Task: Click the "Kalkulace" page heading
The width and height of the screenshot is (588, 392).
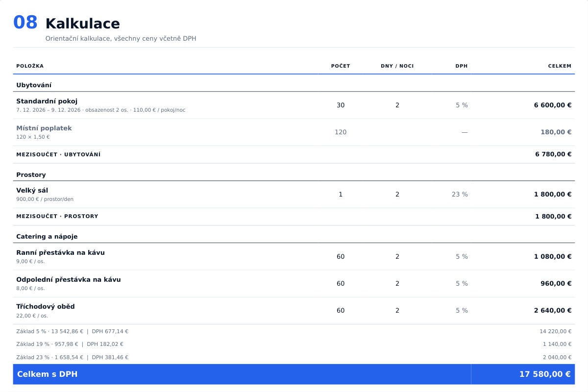Action: [82, 24]
